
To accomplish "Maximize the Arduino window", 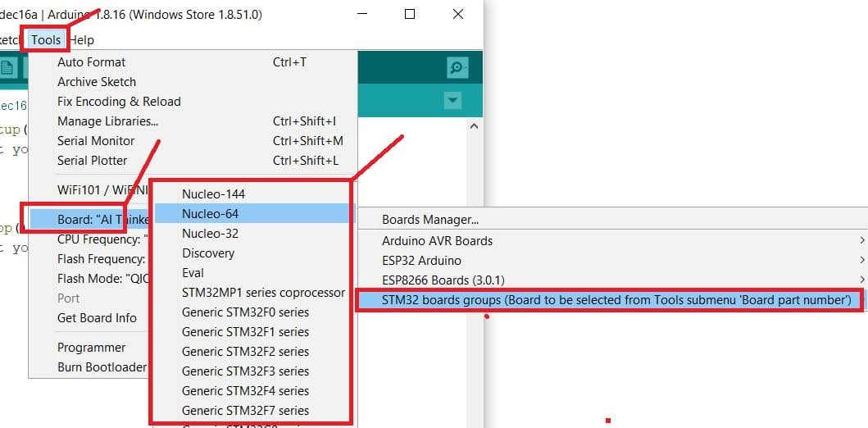I will point(410,15).
